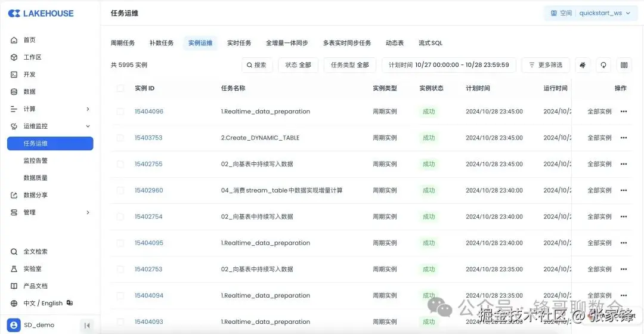The width and height of the screenshot is (644, 334).
Task: Select 任务运维 in sidebar
Action: (x=50, y=143)
